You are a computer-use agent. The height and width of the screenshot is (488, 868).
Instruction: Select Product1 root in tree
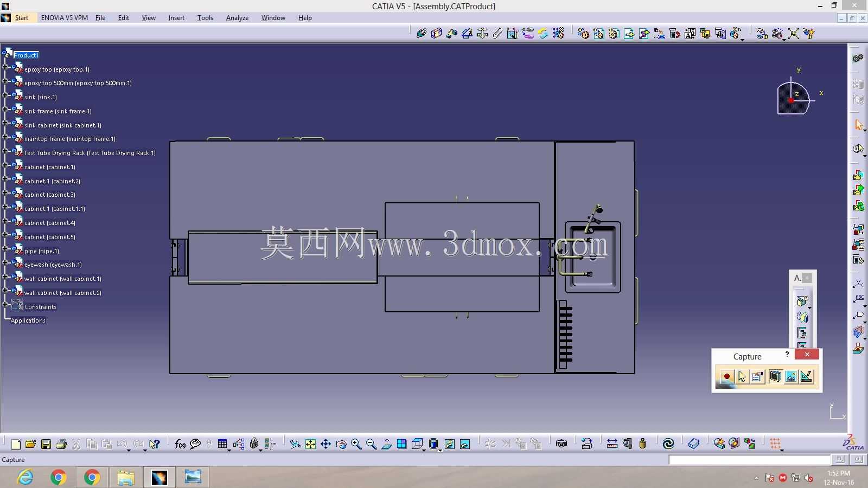(26, 55)
